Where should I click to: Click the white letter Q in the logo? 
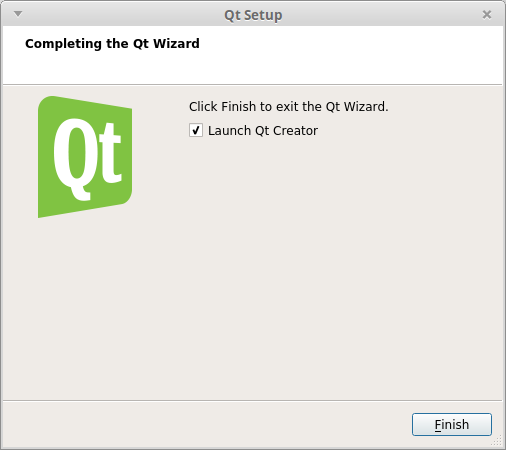coord(72,159)
